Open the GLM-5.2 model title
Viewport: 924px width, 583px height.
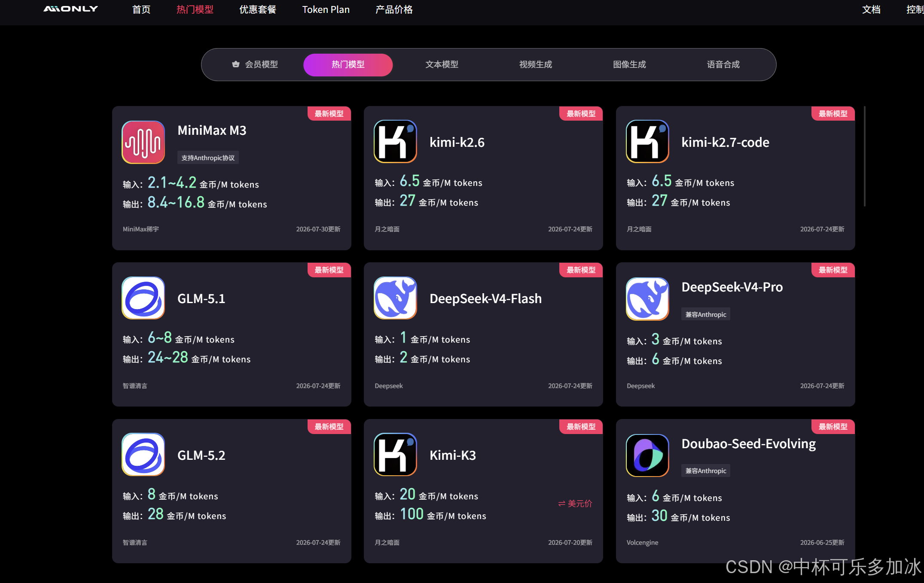(x=201, y=455)
